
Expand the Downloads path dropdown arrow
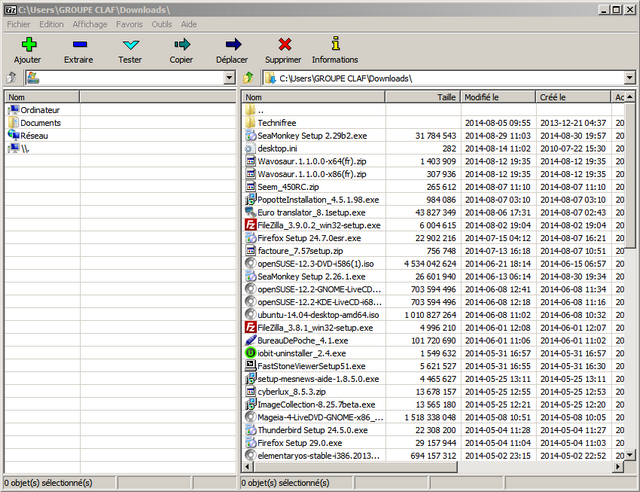coord(630,78)
